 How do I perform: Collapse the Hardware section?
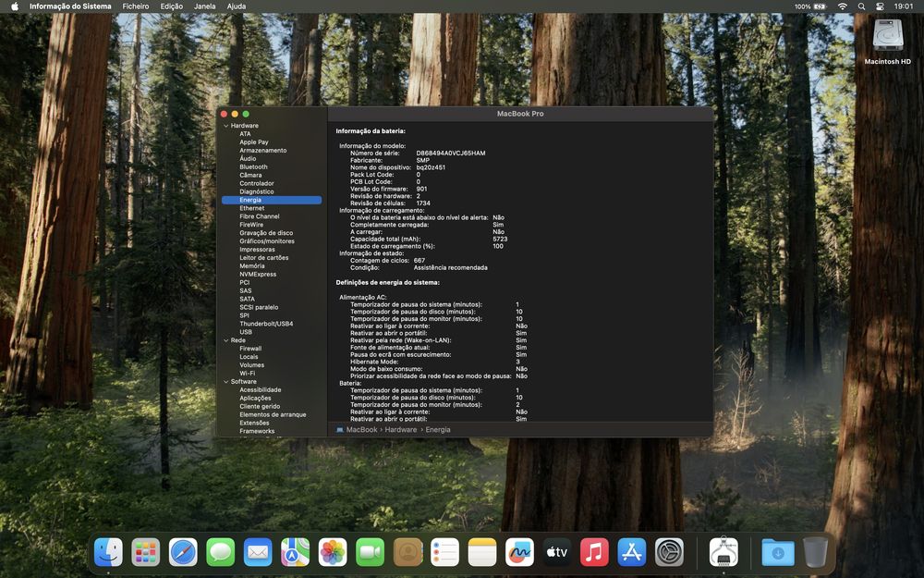(x=225, y=126)
